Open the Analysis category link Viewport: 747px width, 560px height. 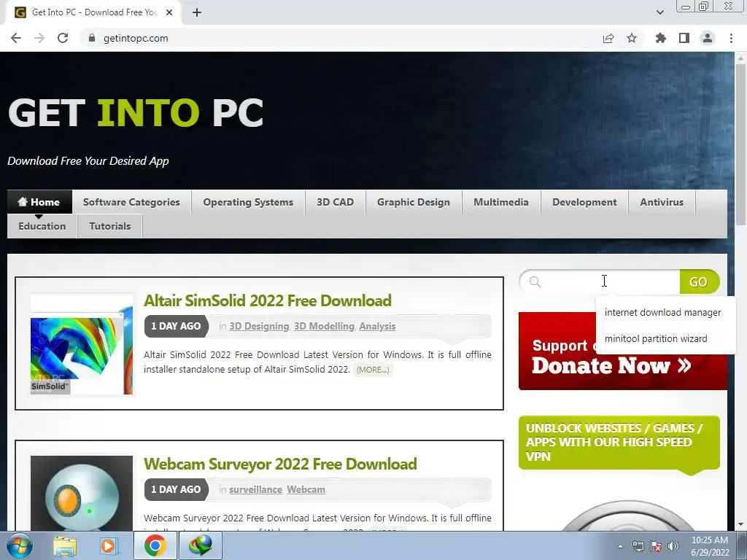(x=377, y=326)
